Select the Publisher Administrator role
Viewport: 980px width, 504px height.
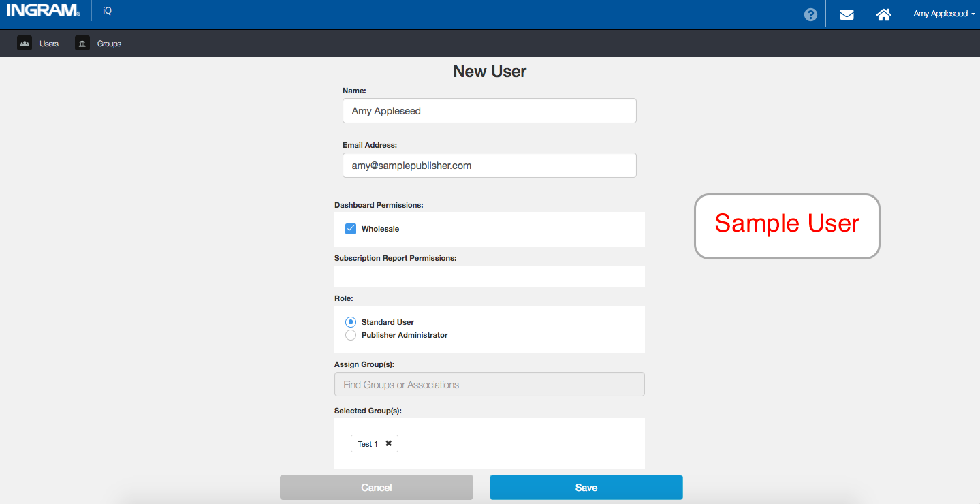[351, 335]
